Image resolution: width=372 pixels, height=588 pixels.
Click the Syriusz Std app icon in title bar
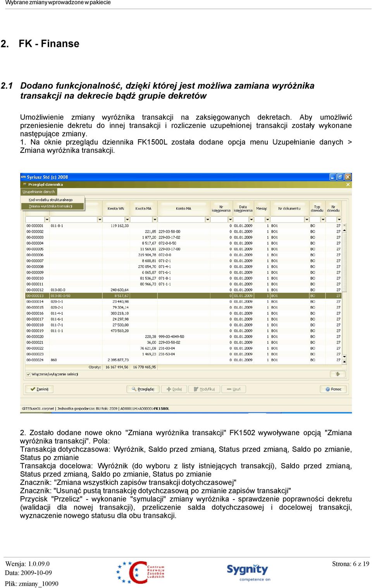(23, 177)
